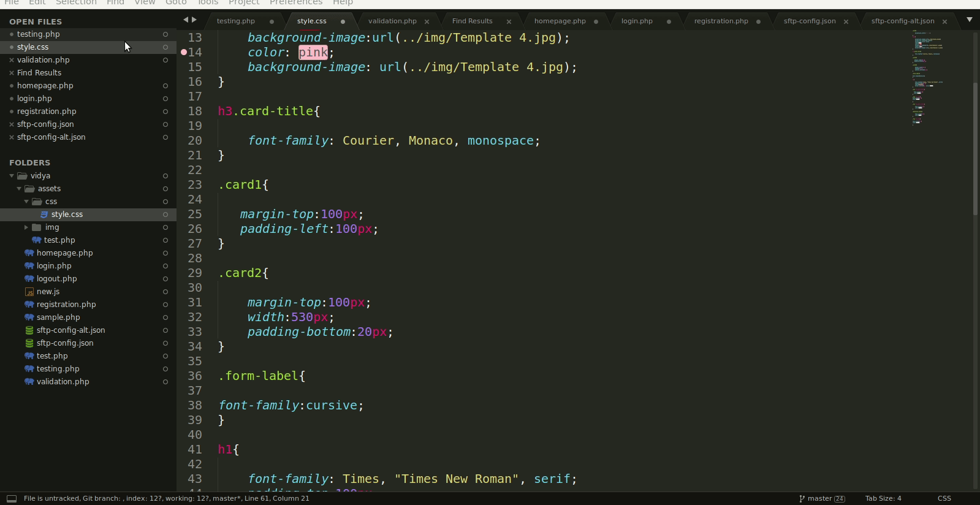Image resolution: width=980 pixels, height=505 pixels.
Task: Click the open folder icon of vidya
Action: pos(22,176)
